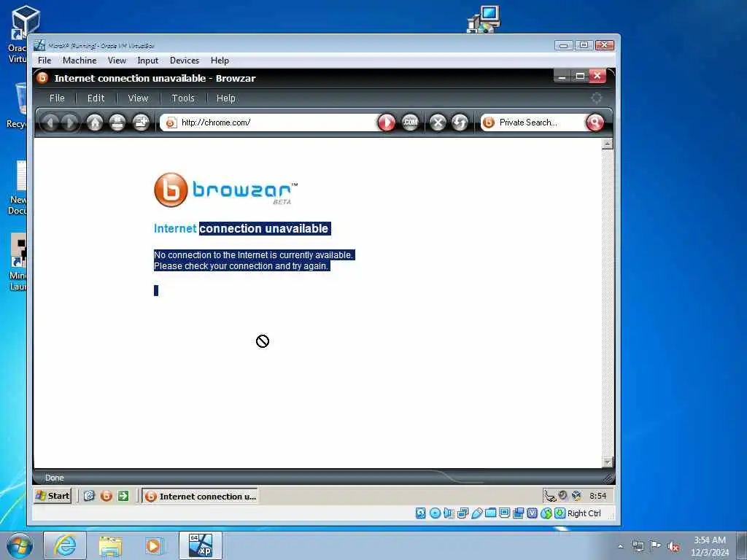747x560 pixels.
Task: Launch Browzar from XP quick launch
Action: point(107,496)
